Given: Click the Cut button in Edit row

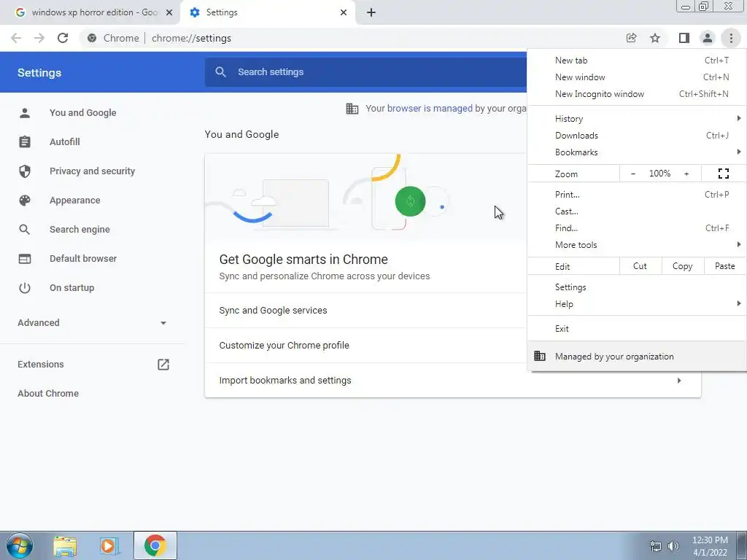Looking at the screenshot, I should click(640, 266).
